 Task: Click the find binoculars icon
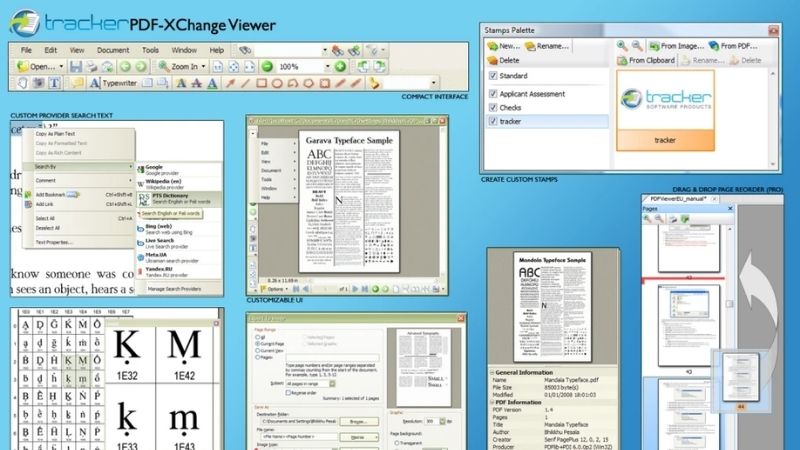(245, 50)
